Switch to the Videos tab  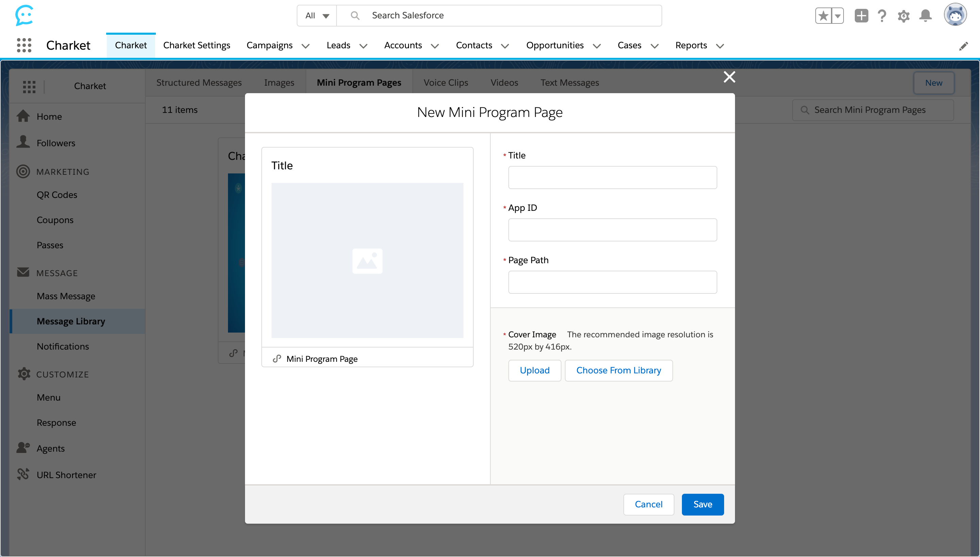[x=504, y=83]
